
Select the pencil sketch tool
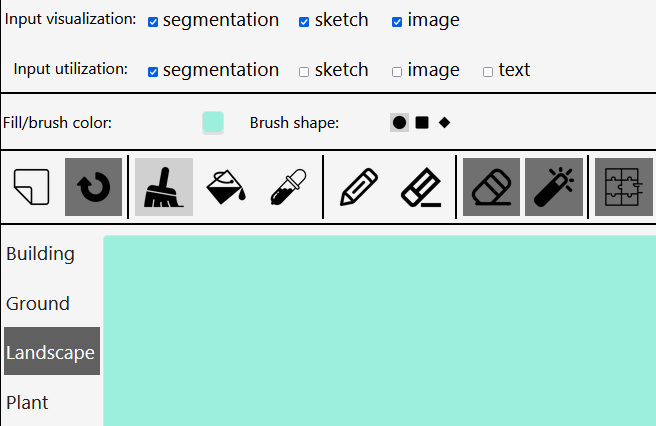click(359, 187)
